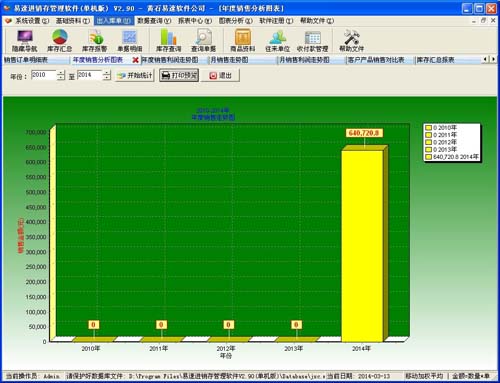Viewport: 500px width, 383px height.
Task: Click the 640,720.8 value label above the bar
Action: tap(364, 133)
